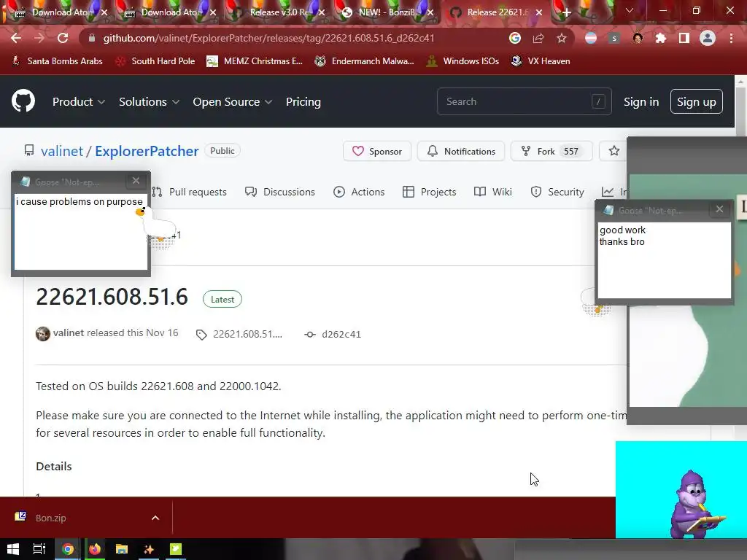Share this page icon
This screenshot has width=747, height=560.
coord(538,38)
